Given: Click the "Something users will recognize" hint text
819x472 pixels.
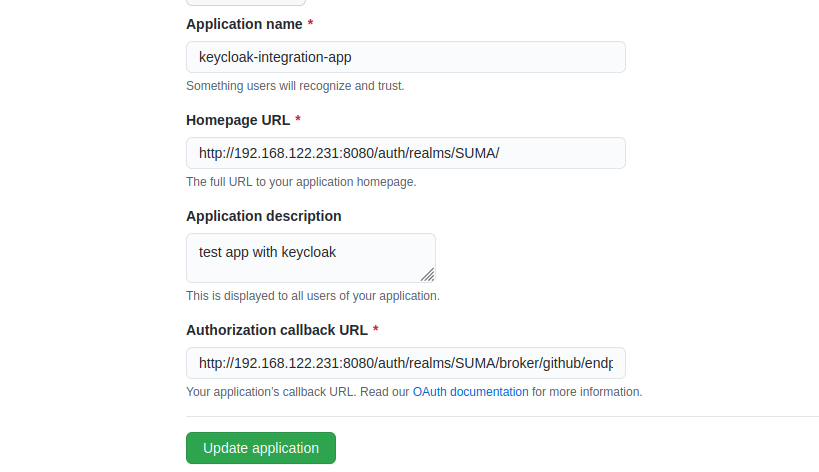Looking at the screenshot, I should (x=295, y=86).
